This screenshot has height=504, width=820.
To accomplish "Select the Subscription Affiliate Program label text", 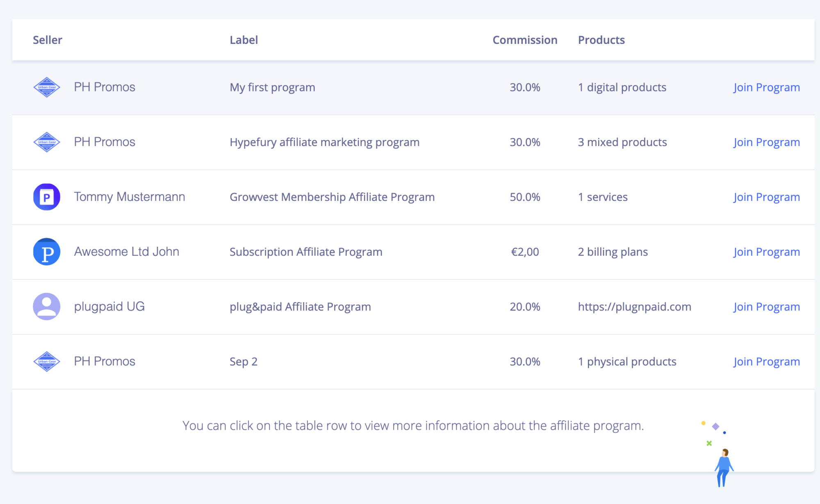I will click(305, 252).
